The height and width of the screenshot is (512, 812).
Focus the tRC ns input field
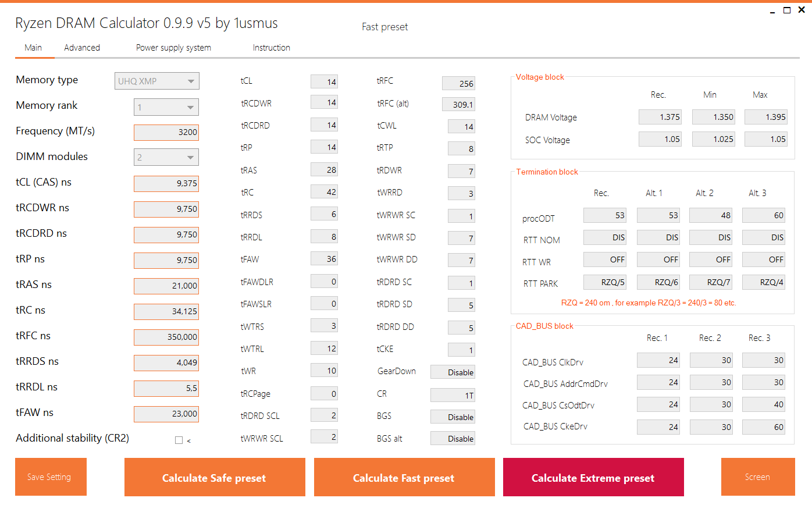pos(166,311)
